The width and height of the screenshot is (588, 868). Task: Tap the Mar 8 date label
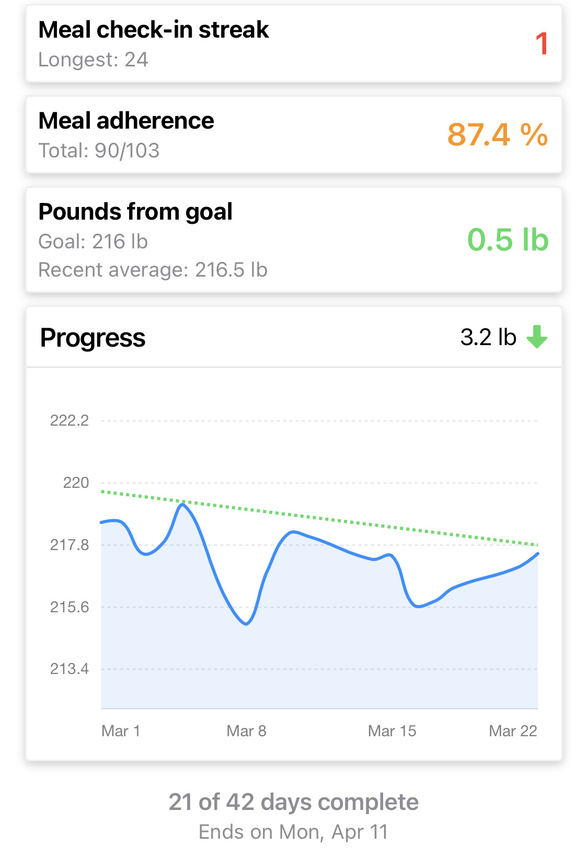click(x=246, y=731)
